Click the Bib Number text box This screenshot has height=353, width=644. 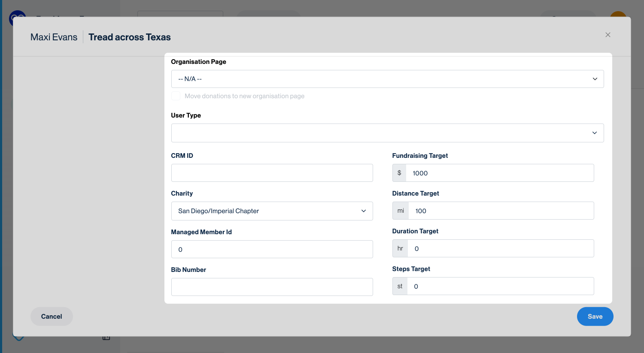coord(272,287)
